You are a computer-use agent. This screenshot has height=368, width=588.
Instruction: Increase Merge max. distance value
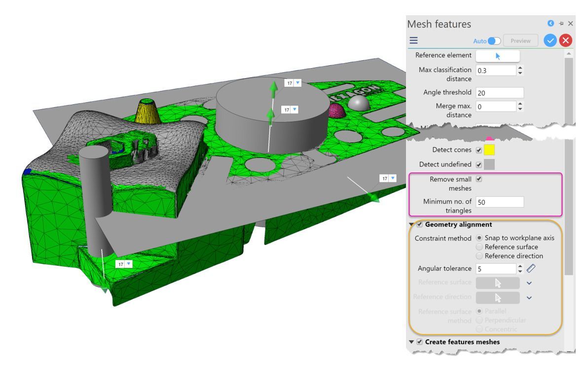520,104
